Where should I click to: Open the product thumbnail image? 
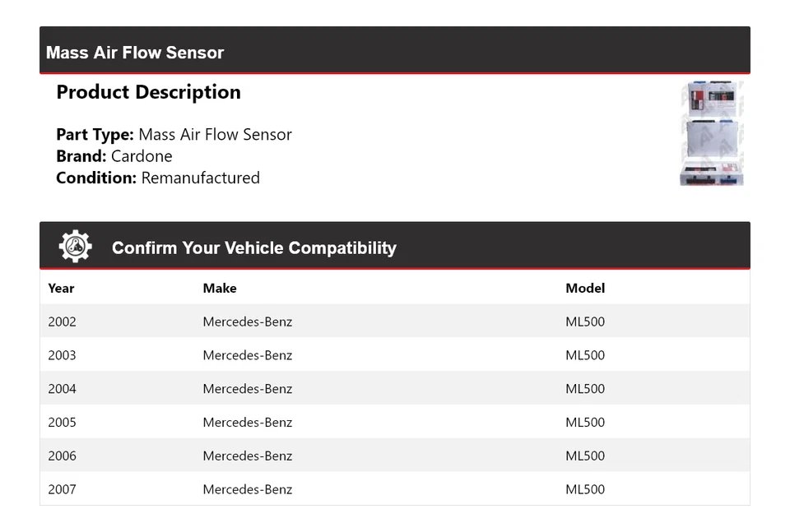point(712,133)
